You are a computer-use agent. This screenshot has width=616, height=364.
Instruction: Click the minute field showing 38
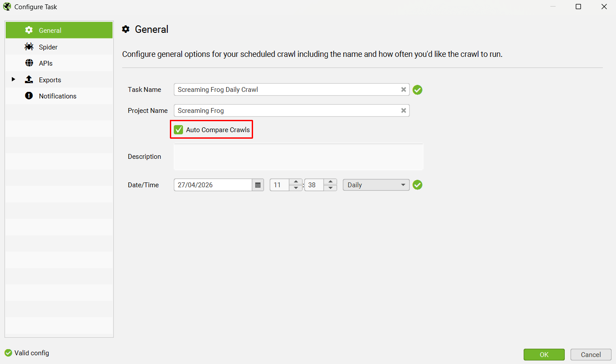[x=314, y=185]
